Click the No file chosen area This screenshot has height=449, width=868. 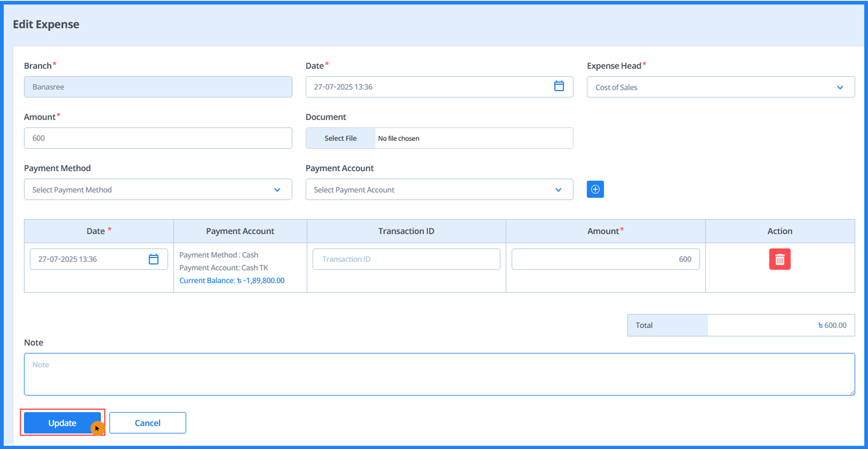(x=472, y=138)
